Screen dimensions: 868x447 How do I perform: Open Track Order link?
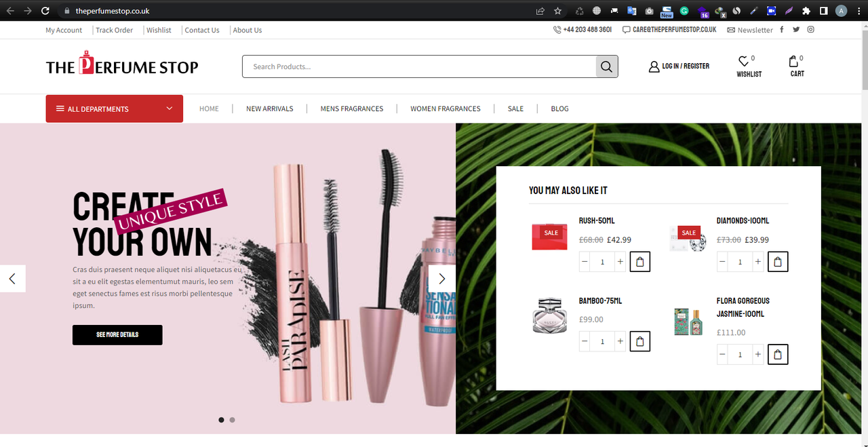click(114, 30)
